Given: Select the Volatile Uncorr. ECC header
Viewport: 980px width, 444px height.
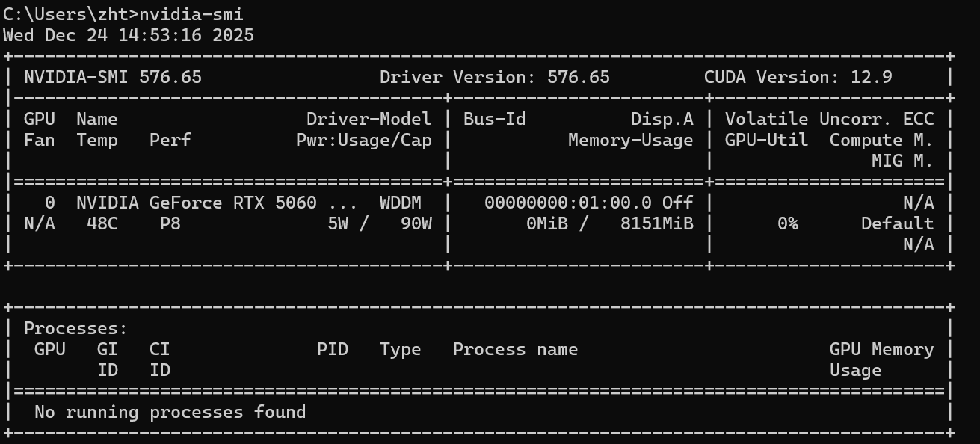Looking at the screenshot, I should pos(829,119).
